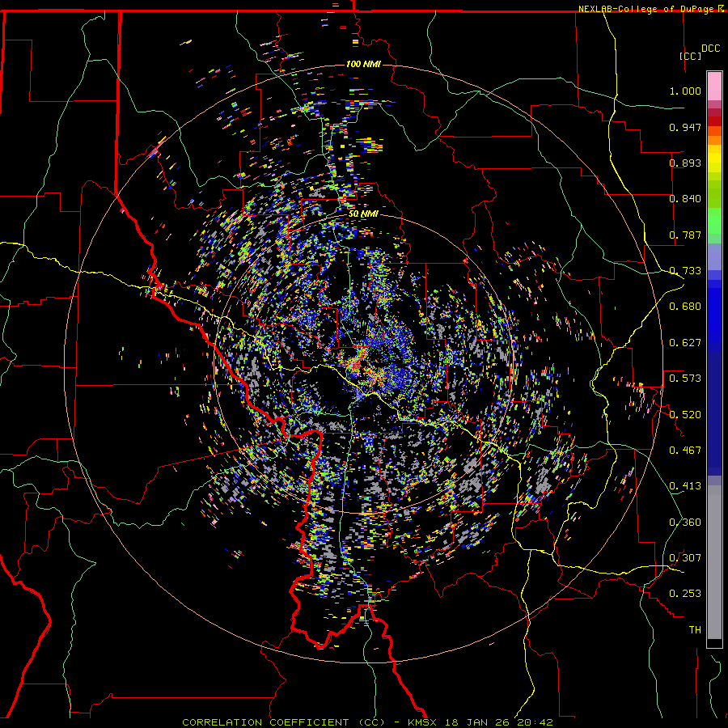The image size is (728, 728).
Task: Select the 0.947 legend value
Action: 685,127
